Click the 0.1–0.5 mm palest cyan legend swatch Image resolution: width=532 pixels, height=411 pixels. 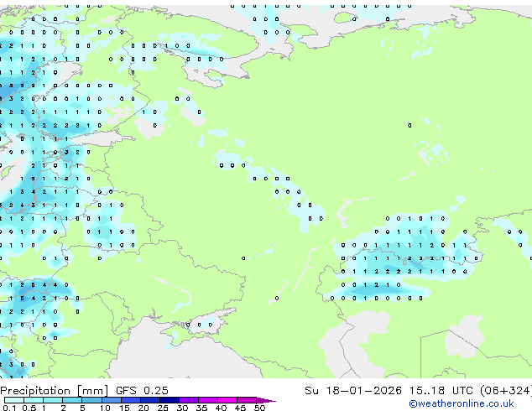[x=14, y=400]
